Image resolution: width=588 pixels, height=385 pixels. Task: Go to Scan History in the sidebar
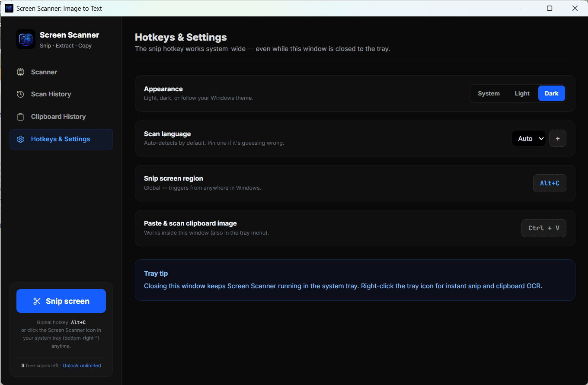[x=61, y=94]
